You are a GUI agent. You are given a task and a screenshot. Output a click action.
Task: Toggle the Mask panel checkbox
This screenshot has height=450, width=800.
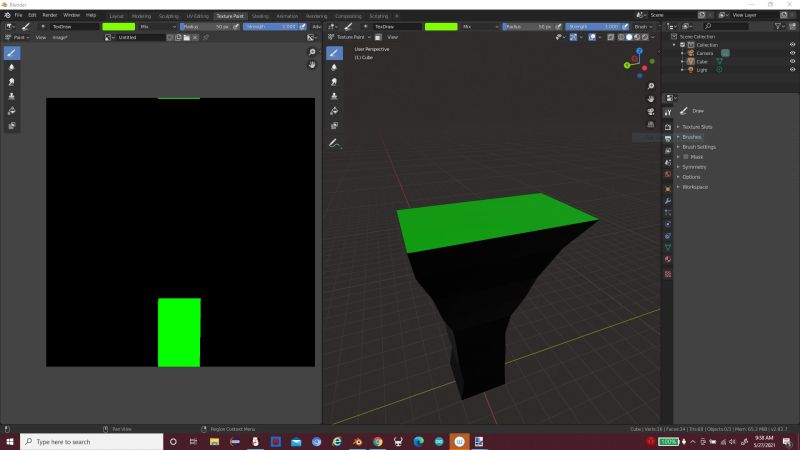686,157
